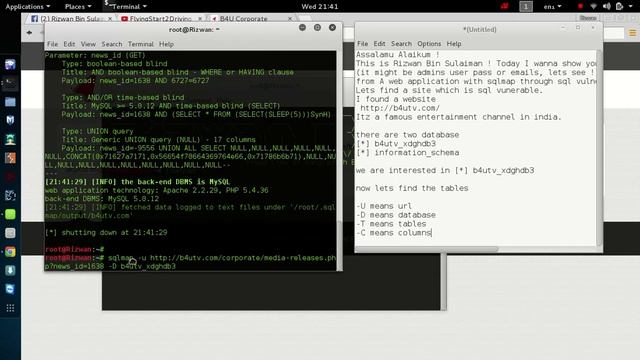
Task: Click the red notification icon in the top bar
Action: (x=505, y=7)
